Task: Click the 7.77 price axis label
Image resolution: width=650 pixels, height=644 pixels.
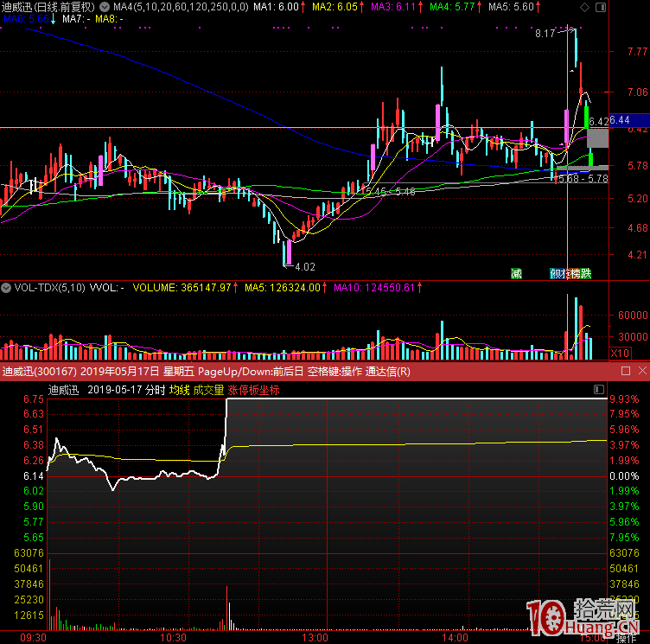Action: [x=638, y=51]
